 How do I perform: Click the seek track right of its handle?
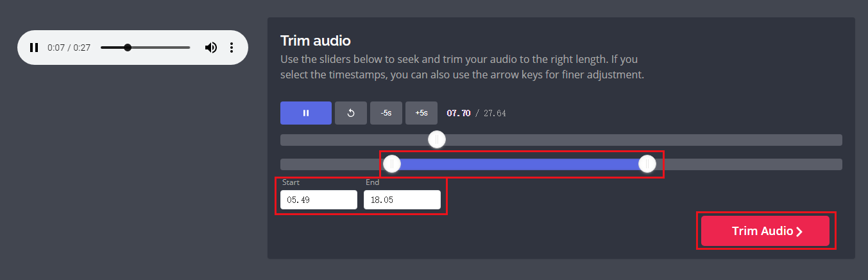click(642, 140)
